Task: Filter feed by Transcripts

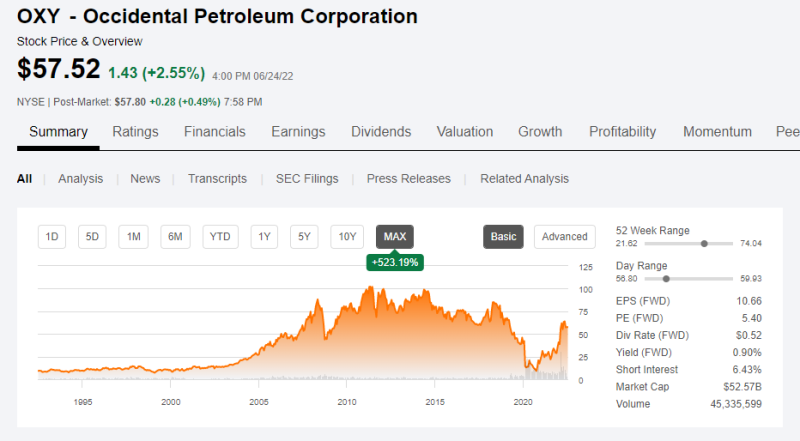Action: (217, 179)
